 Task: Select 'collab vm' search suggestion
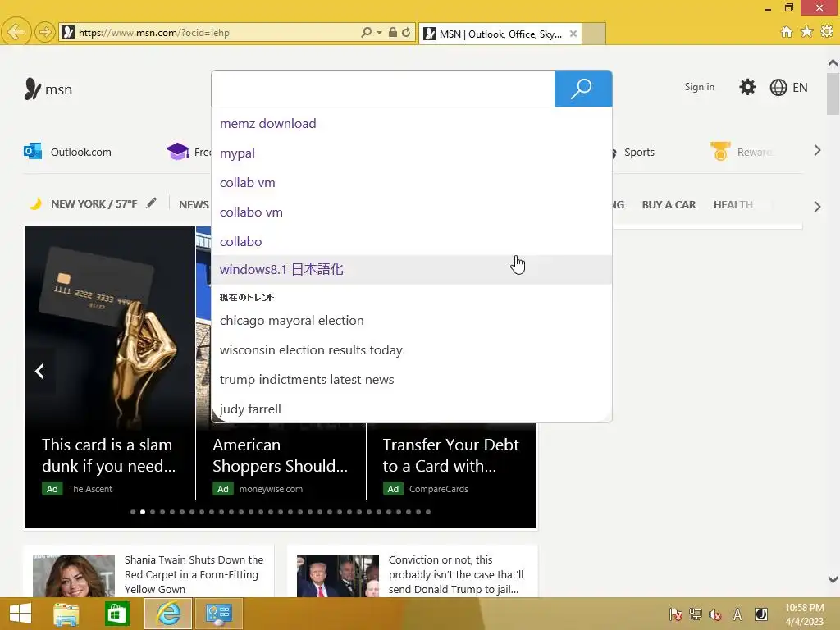[412, 183]
